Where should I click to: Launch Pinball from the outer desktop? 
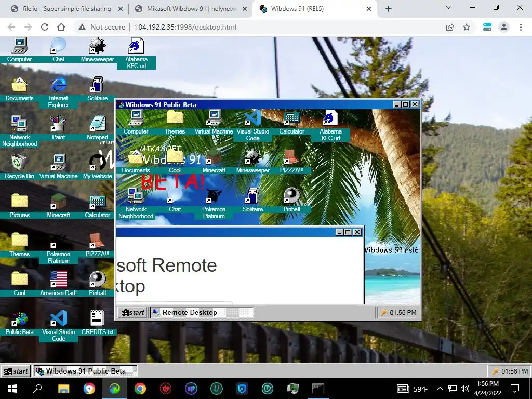pos(97,284)
